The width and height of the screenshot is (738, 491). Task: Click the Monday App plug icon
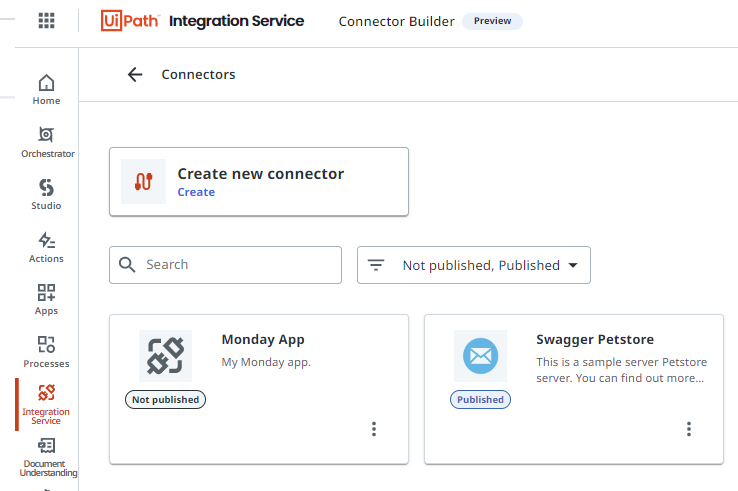[x=165, y=356]
